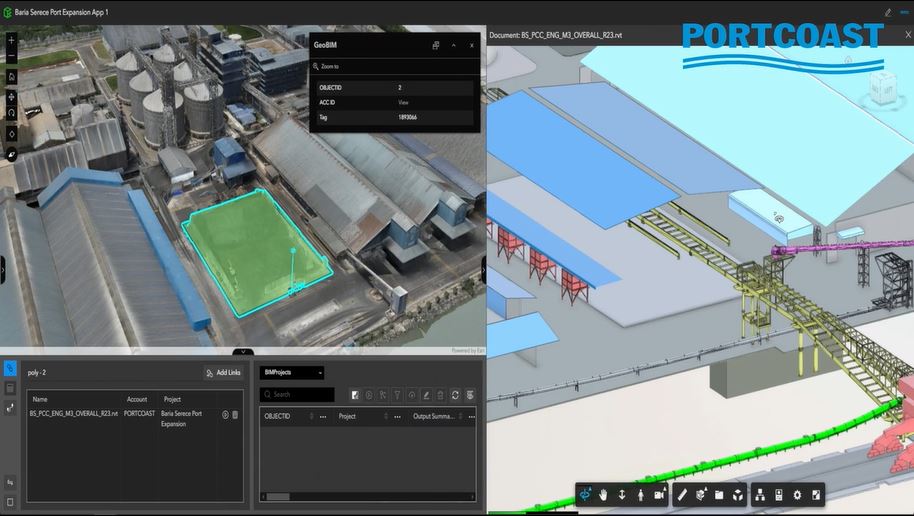
Task: Select the Baria Serece Port Expansion project cell
Action: click(181, 419)
